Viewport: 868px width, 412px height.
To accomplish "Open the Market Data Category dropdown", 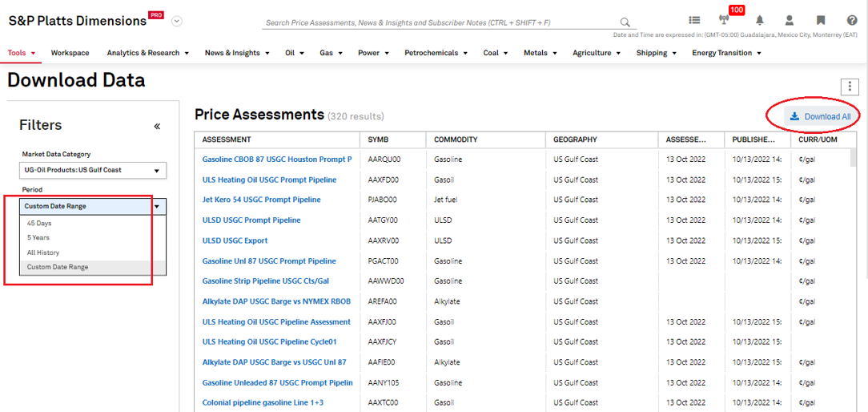I will [x=92, y=170].
